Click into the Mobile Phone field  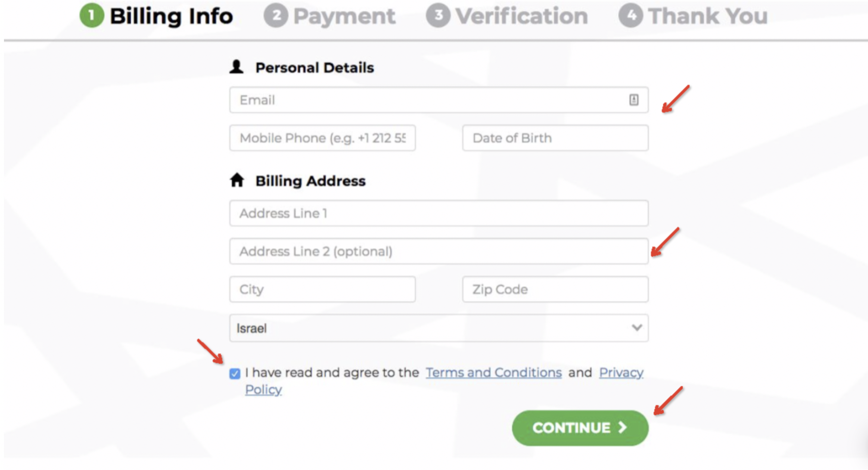point(323,138)
